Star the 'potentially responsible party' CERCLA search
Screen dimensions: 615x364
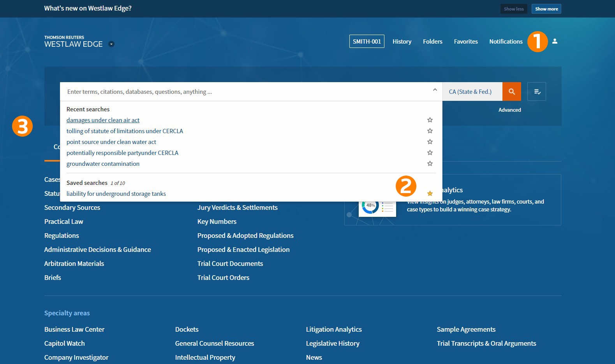click(x=430, y=153)
